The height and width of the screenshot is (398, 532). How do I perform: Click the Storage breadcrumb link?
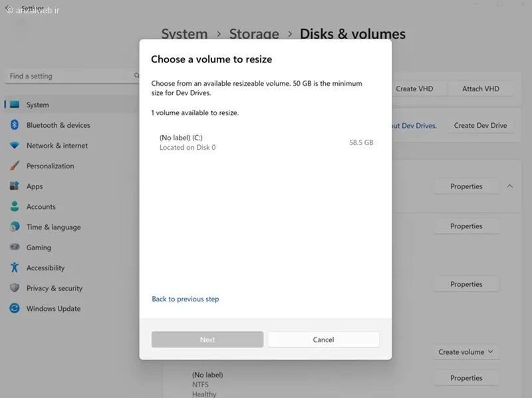[254, 34]
